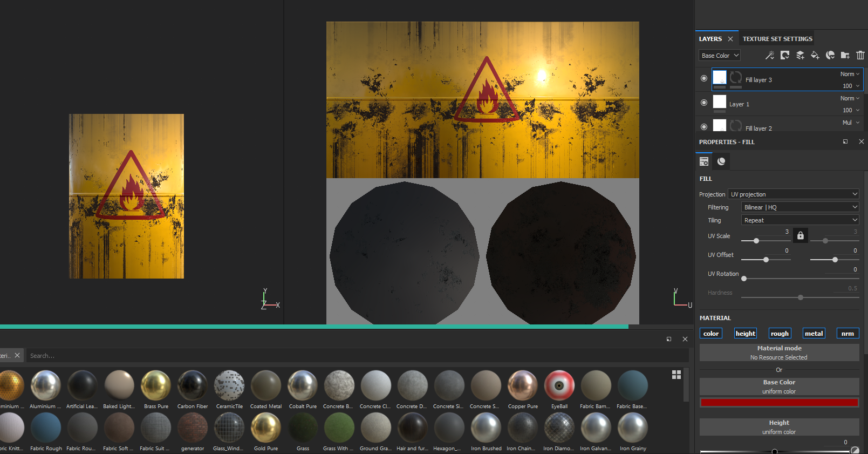Add a new folder to layers
This screenshot has height=454, width=868.
[845, 55]
